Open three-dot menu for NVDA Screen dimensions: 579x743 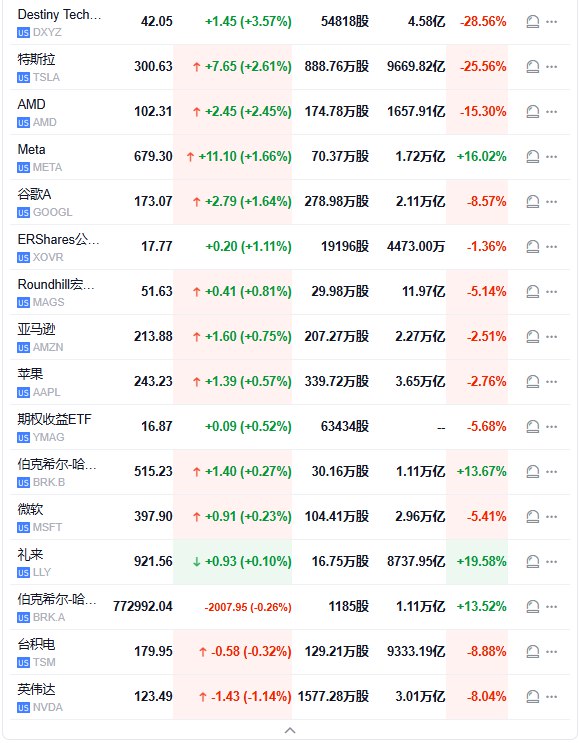tap(552, 697)
